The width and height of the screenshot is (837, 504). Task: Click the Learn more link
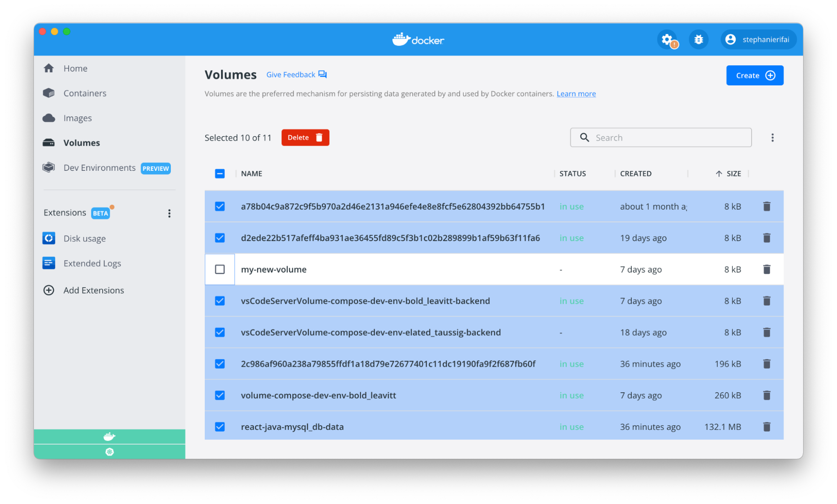click(576, 94)
